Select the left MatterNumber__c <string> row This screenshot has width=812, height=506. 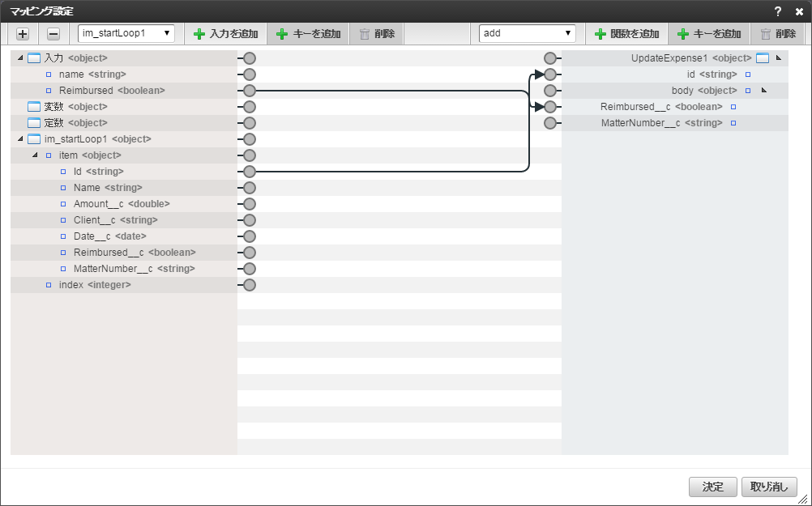[x=124, y=269]
